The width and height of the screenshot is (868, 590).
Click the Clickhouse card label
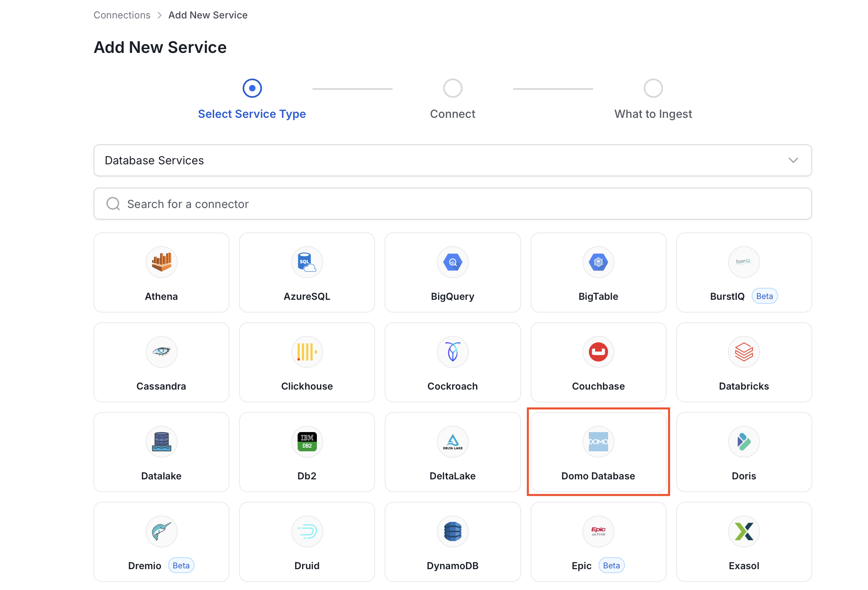pos(307,386)
